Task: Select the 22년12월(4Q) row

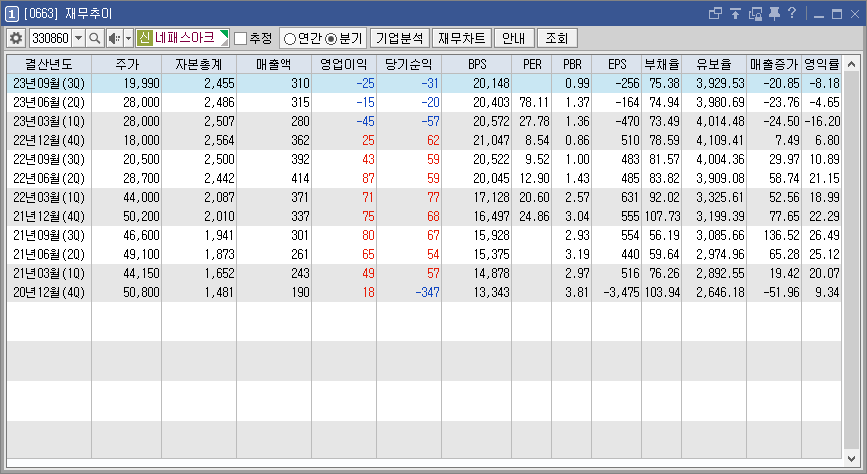Action: [x=424, y=140]
